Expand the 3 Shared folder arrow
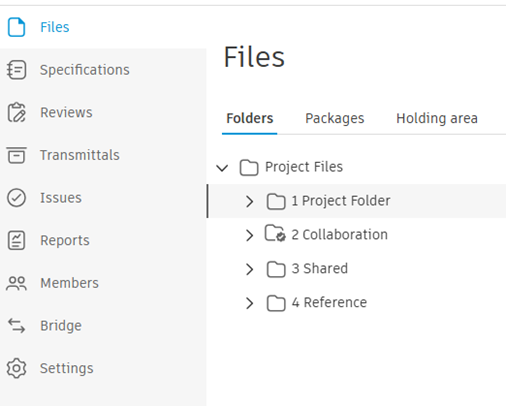Image resolution: width=506 pixels, height=406 pixels. pos(249,269)
